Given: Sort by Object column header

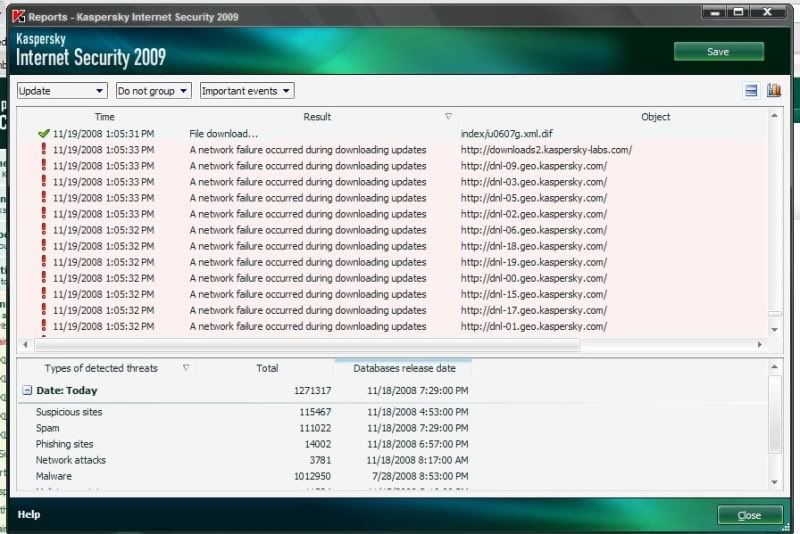Looking at the screenshot, I should tap(655, 117).
